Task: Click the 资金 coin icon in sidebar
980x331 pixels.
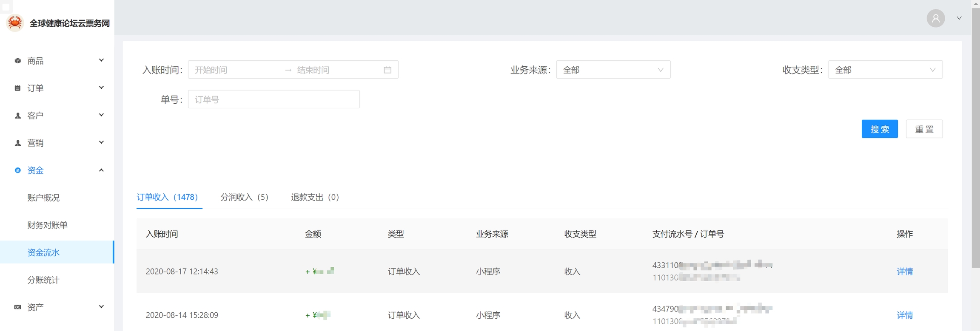Action: (x=17, y=170)
